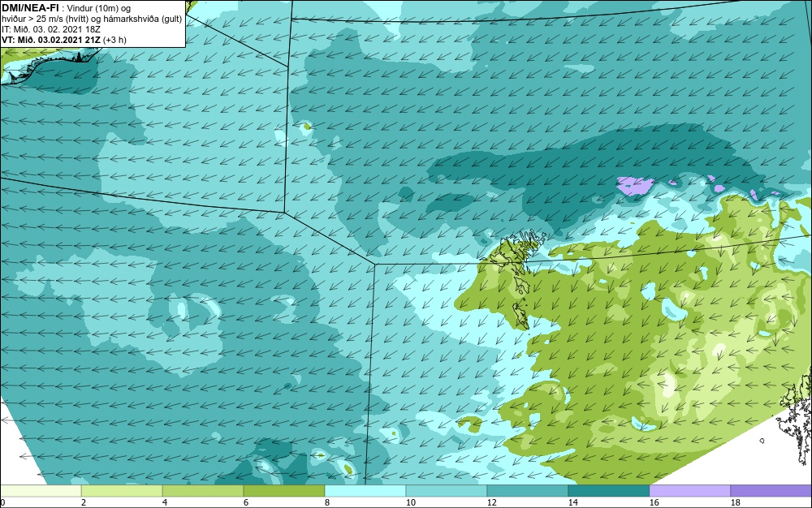Screen dimensions: 812x508
Task: Click the legend value label '16'
Action: [654, 502]
